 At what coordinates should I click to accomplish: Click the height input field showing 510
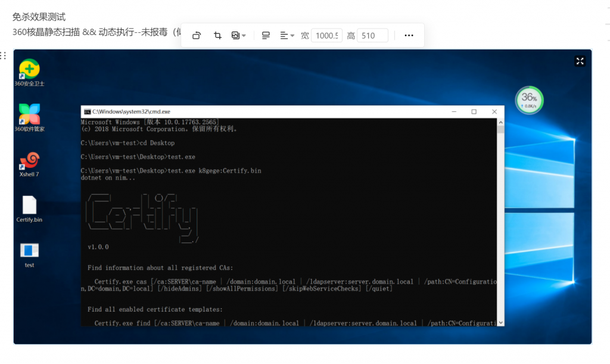tap(372, 35)
